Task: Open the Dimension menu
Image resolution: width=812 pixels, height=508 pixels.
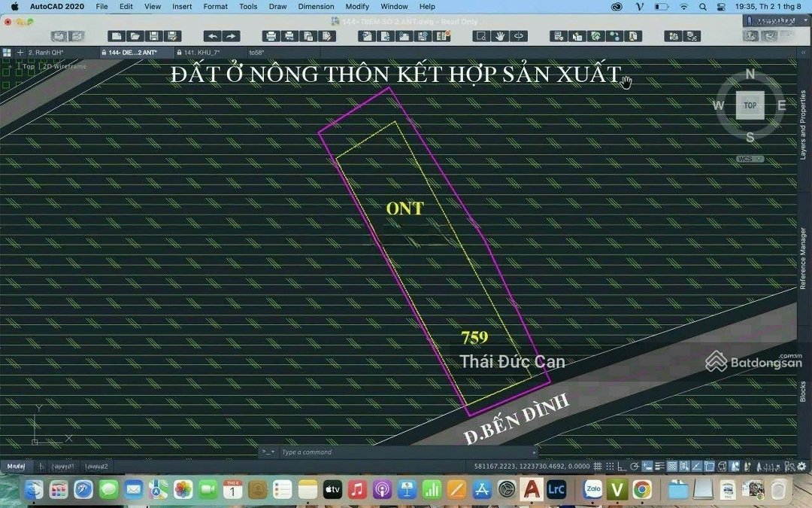Action: (x=316, y=7)
